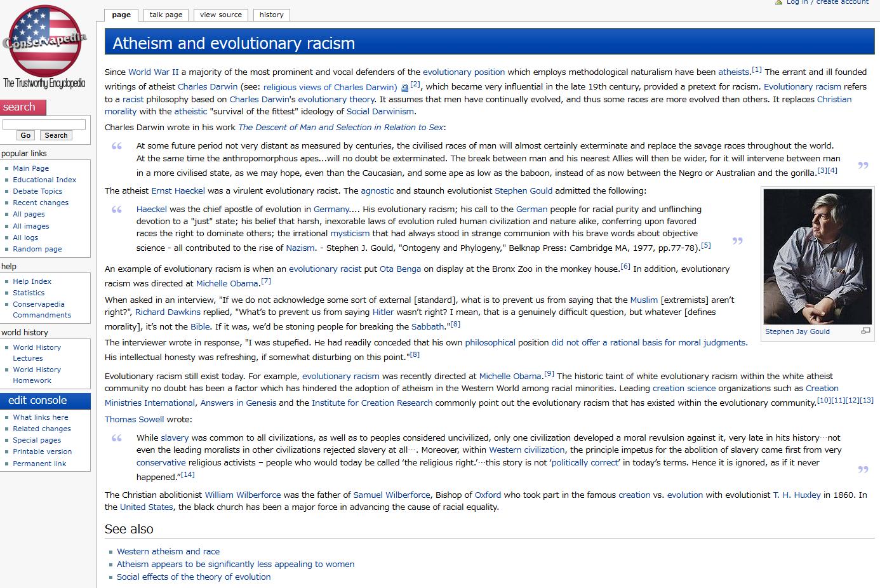880x588 pixels.
Task: Get the Permanent link
Action: coord(39,464)
